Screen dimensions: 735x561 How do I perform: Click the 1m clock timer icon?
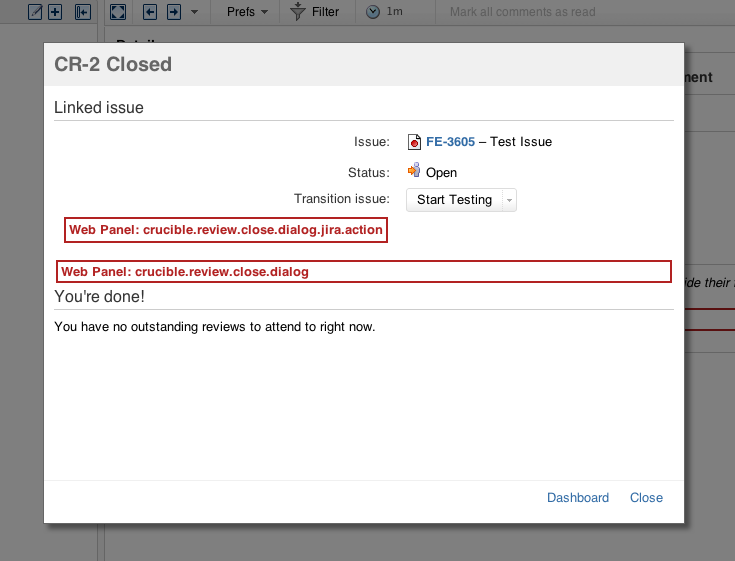[x=373, y=12]
